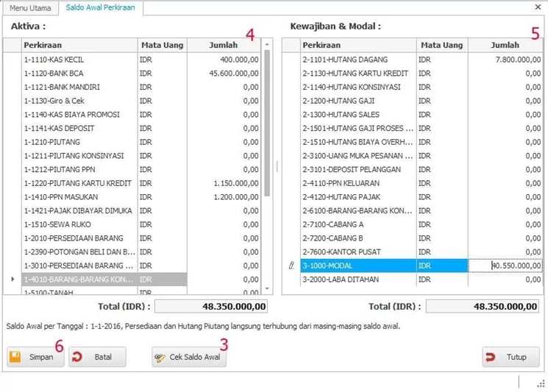Close the tab panel with X icon
Image resolution: width=548 pixels, height=392 pixels.
[x=538, y=7]
